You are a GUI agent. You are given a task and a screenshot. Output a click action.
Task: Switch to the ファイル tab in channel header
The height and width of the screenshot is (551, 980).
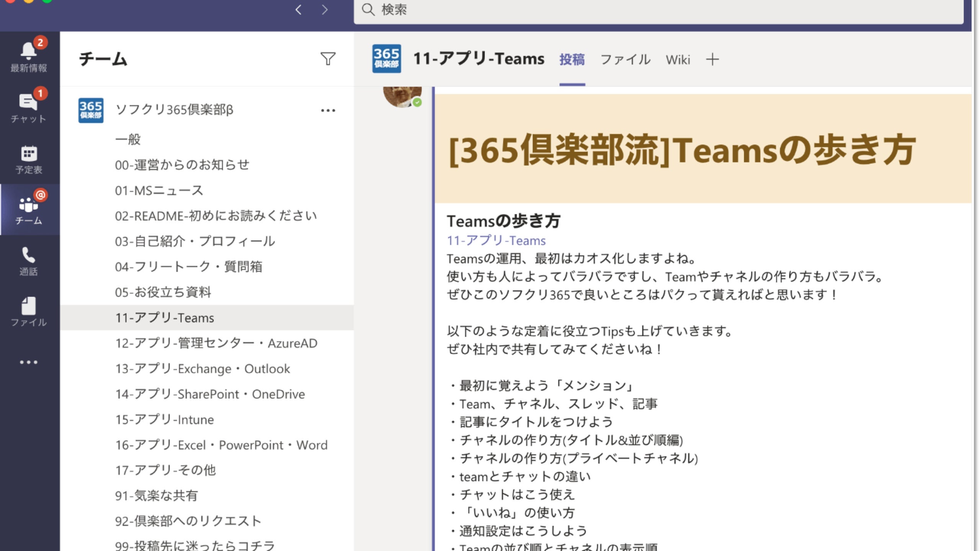coord(626,59)
